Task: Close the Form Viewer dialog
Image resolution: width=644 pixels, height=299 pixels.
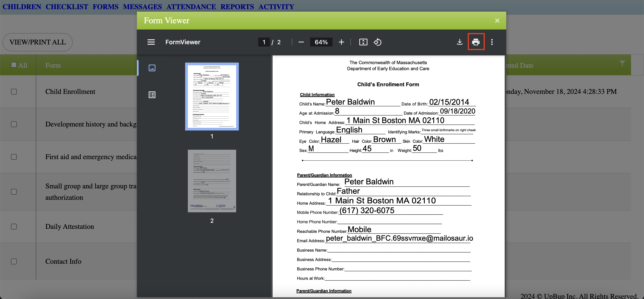Action: 497,21
